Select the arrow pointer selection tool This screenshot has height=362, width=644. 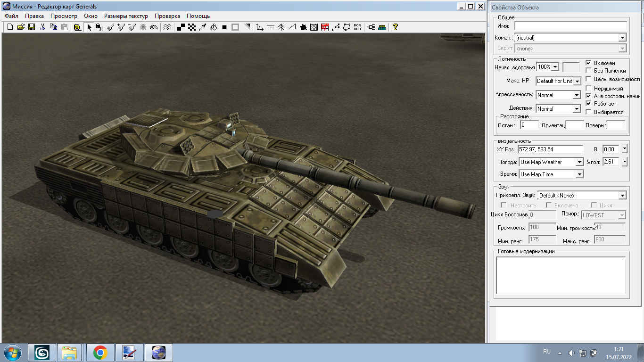(x=89, y=27)
